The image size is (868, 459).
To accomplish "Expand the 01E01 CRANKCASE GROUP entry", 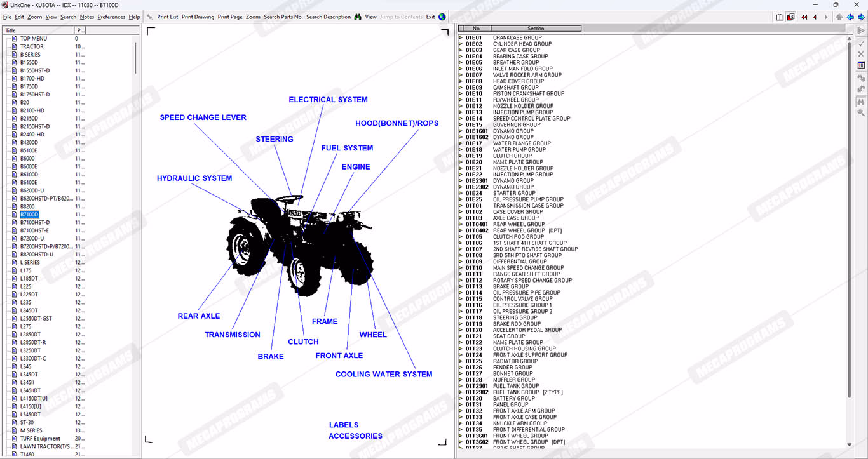I will pyautogui.click(x=461, y=38).
